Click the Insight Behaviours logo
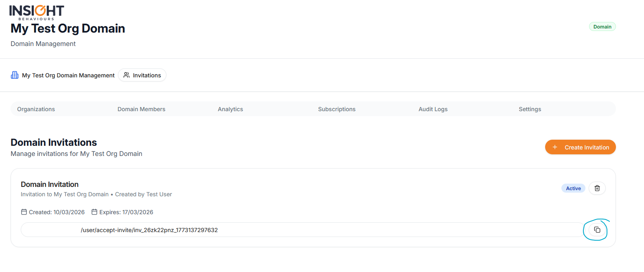Screen dimensions: 644x272 (x=37, y=12)
